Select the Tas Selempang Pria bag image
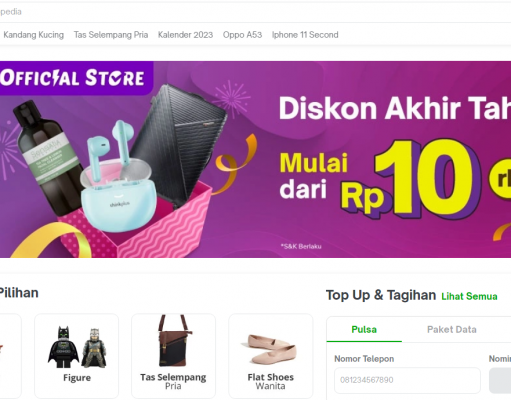 tap(174, 340)
